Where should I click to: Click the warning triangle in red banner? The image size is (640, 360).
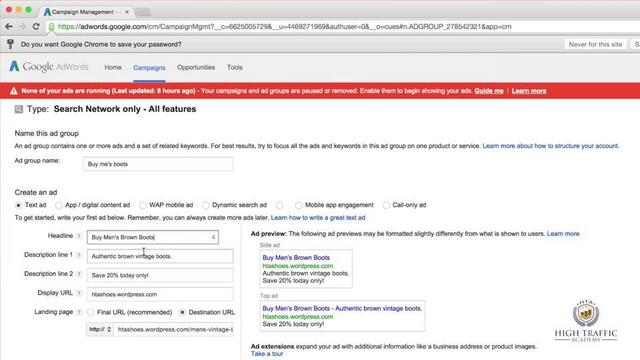(13, 91)
